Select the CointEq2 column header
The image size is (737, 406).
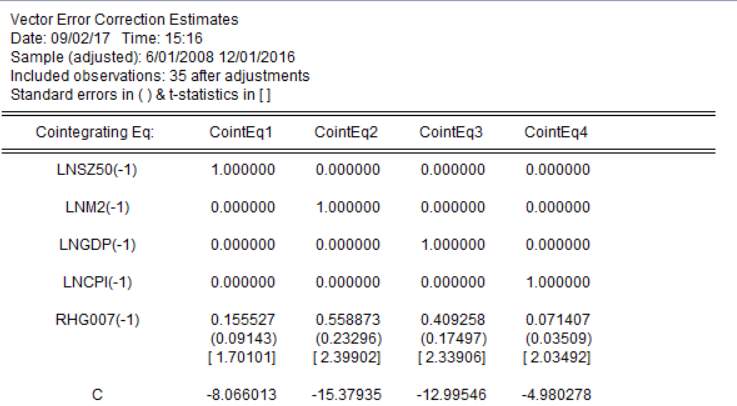tap(346, 132)
